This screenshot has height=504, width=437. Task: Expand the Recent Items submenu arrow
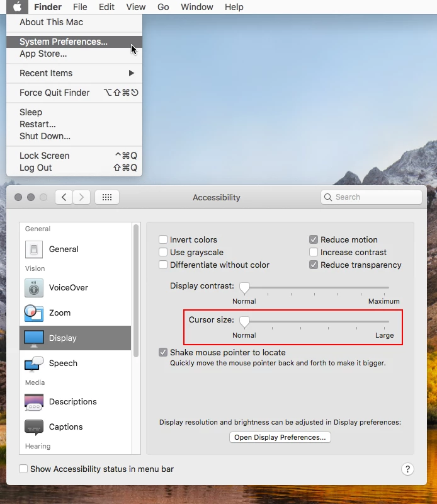click(131, 73)
